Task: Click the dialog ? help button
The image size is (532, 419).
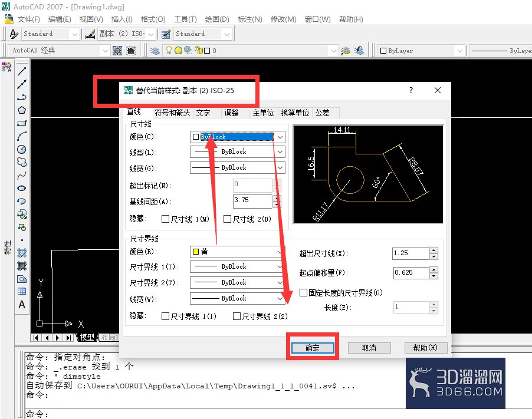Action: pyautogui.click(x=411, y=90)
